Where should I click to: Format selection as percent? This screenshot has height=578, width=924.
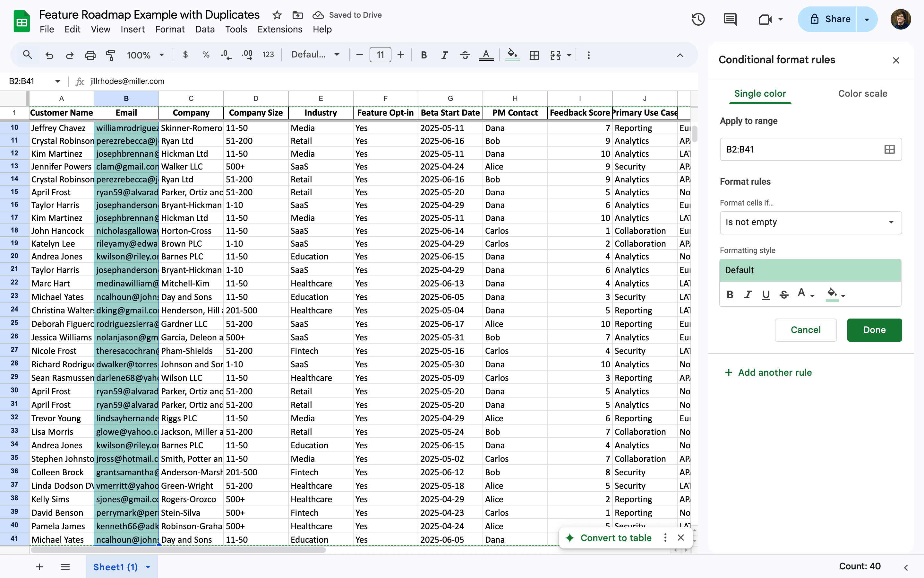click(x=206, y=55)
